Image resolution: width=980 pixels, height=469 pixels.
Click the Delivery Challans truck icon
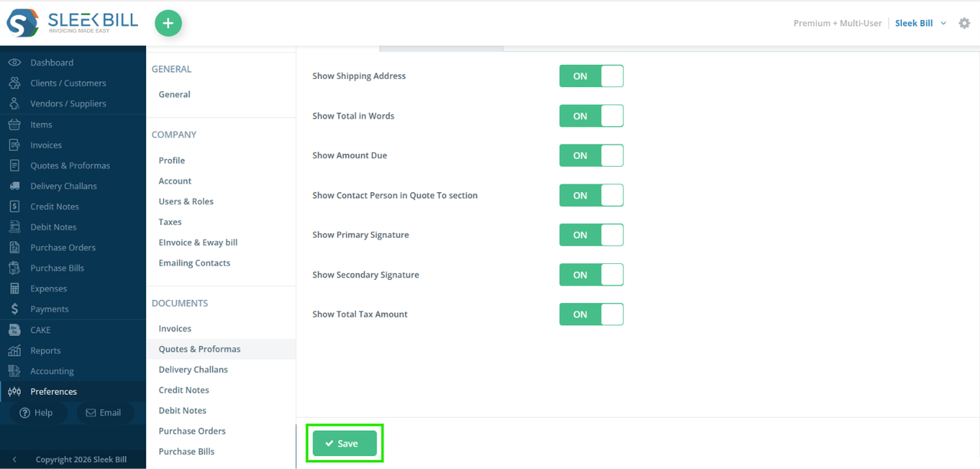(15, 186)
